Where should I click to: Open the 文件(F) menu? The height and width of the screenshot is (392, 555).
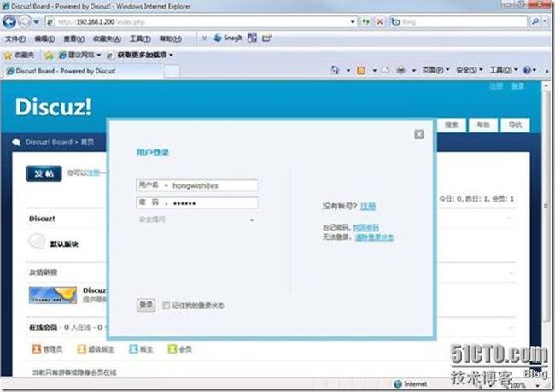click(15, 38)
